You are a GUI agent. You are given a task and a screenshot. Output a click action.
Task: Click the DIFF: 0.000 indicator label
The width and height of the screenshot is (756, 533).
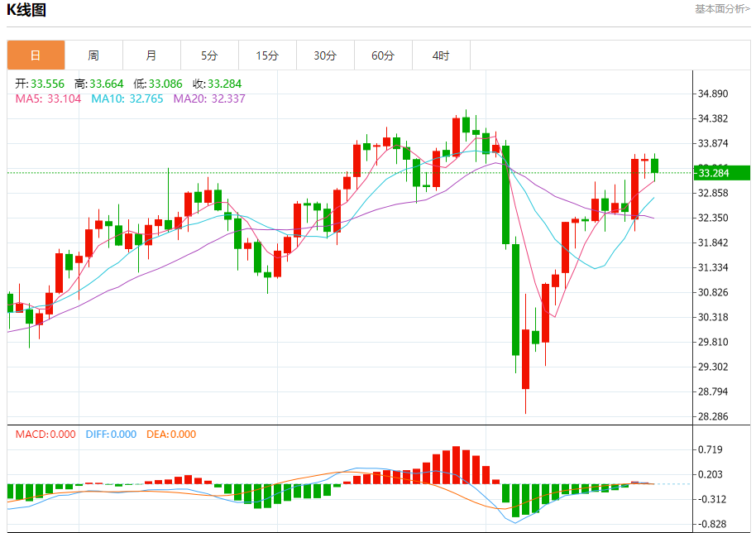click(x=111, y=435)
